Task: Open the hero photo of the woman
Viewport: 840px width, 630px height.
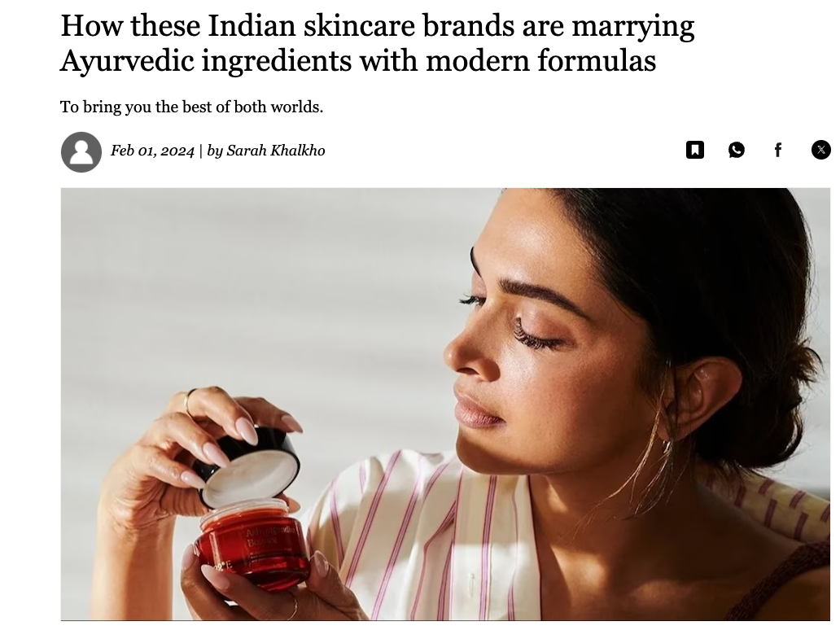Action: 445,404
